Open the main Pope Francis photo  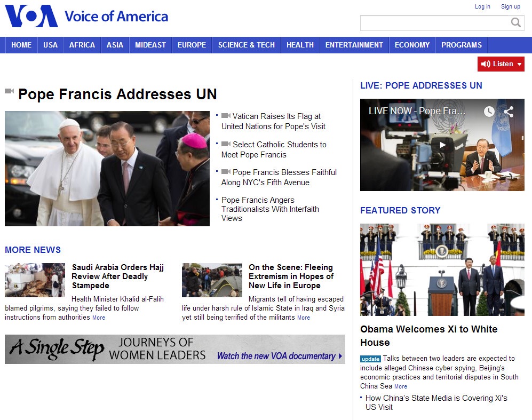pos(107,169)
